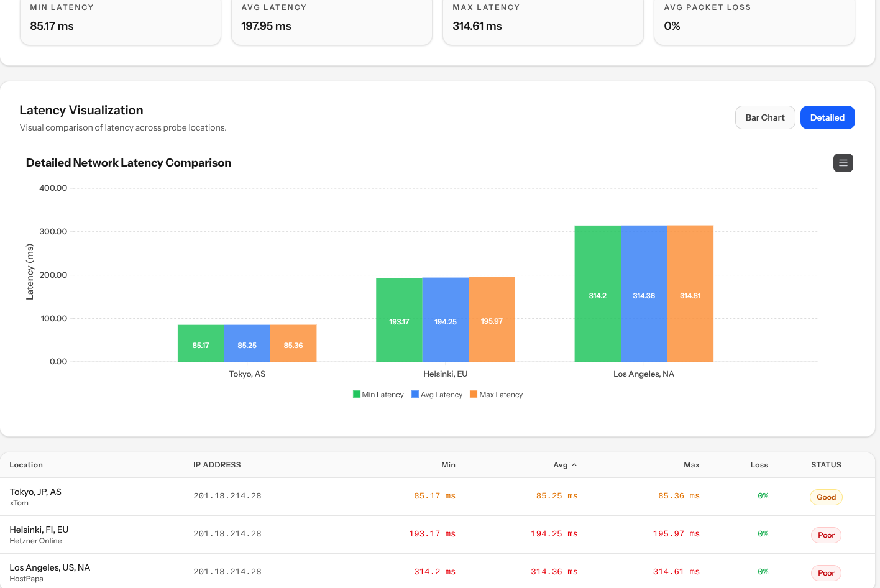
Task: Click the Good status badge for Tokyo
Action: (x=826, y=497)
